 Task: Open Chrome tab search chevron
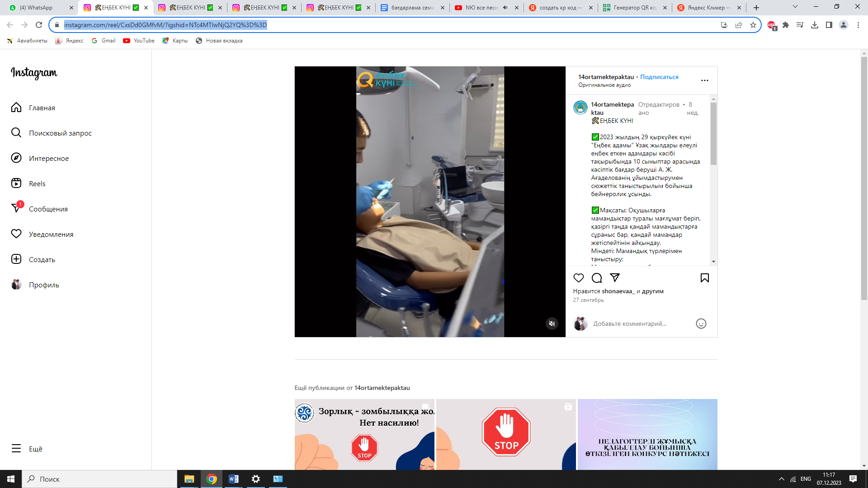(x=795, y=7)
